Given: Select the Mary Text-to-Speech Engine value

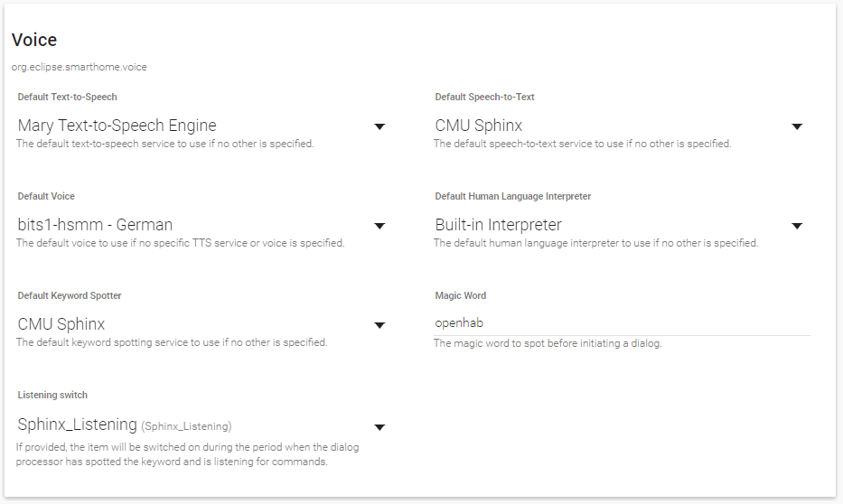Looking at the screenshot, I should 117,126.
